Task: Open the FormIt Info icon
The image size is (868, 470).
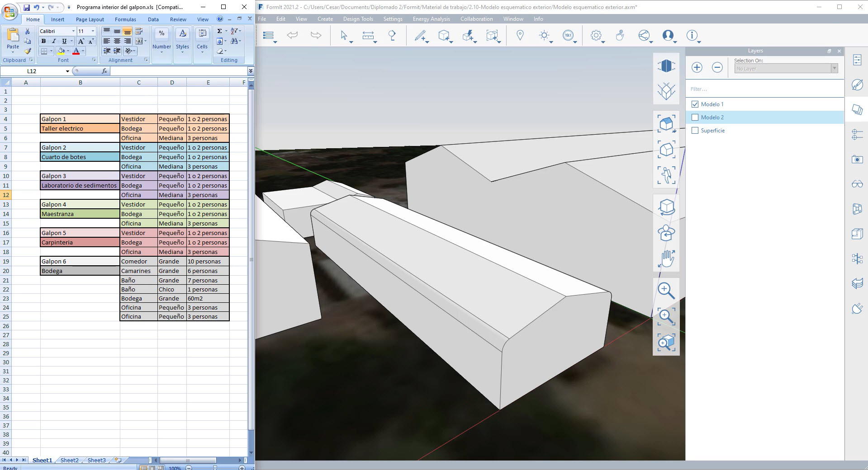Action: [692, 35]
